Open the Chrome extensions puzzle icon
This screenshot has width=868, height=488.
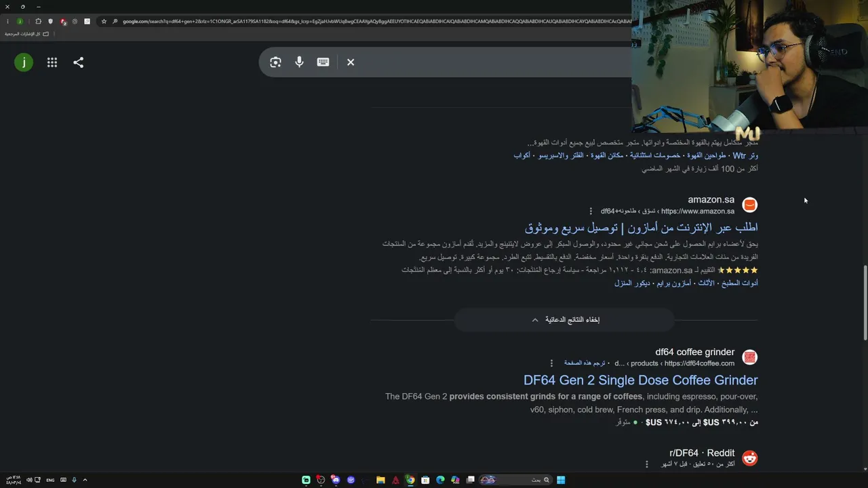(38, 22)
